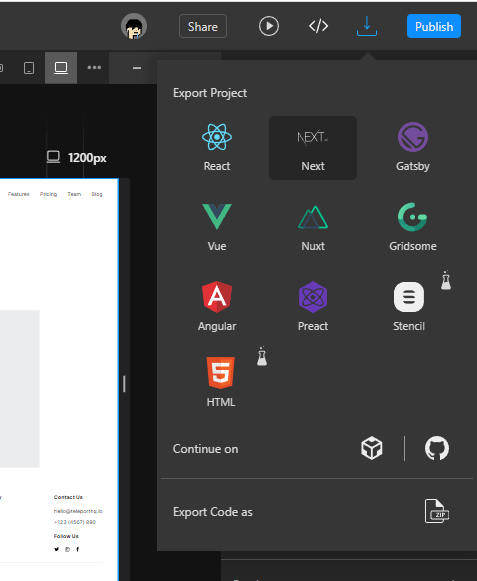Export project as Gridsome
The image size is (477, 581).
coord(413,228)
